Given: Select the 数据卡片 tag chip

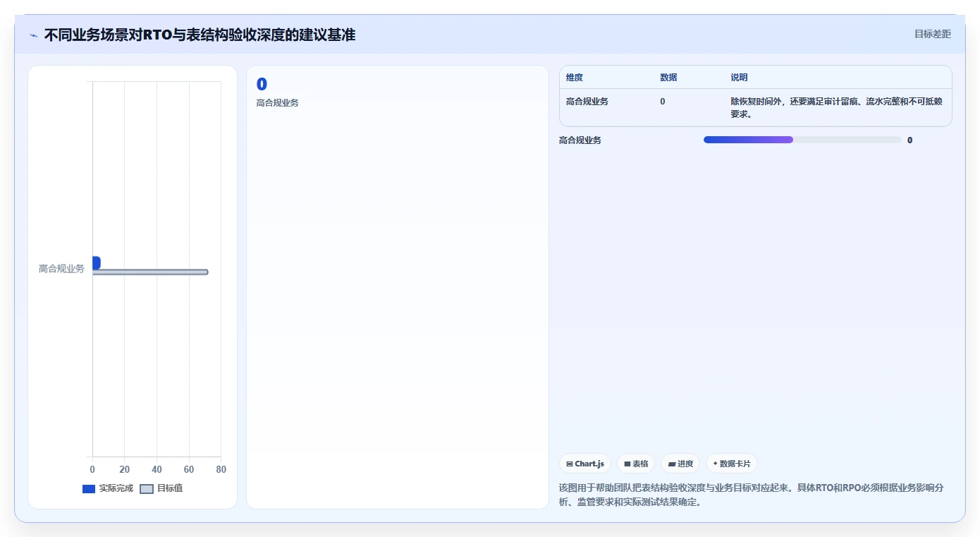Looking at the screenshot, I should point(732,464).
